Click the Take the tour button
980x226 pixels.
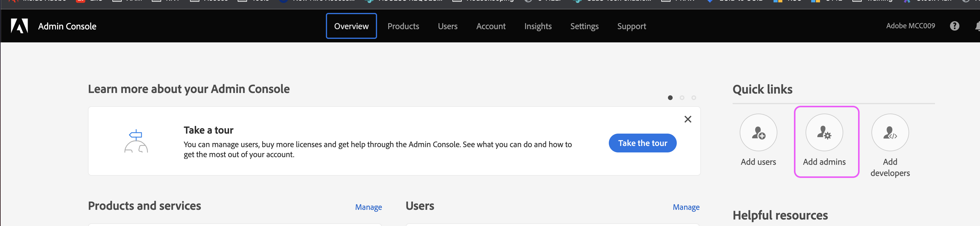[x=642, y=143]
